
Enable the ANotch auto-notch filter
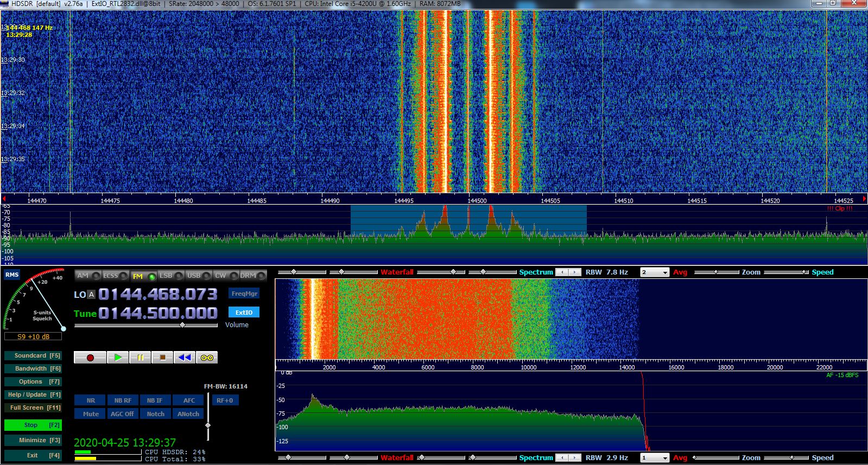[188, 414]
